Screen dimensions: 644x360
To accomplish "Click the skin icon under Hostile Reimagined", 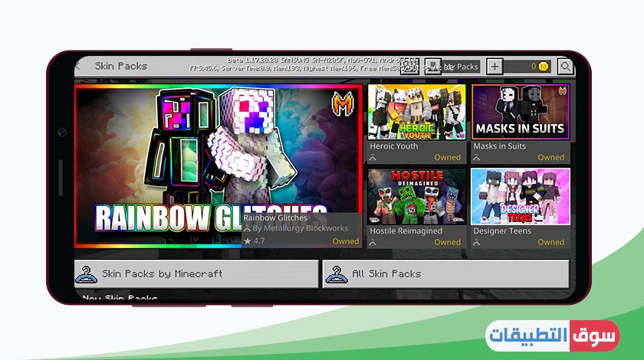I will [373, 243].
